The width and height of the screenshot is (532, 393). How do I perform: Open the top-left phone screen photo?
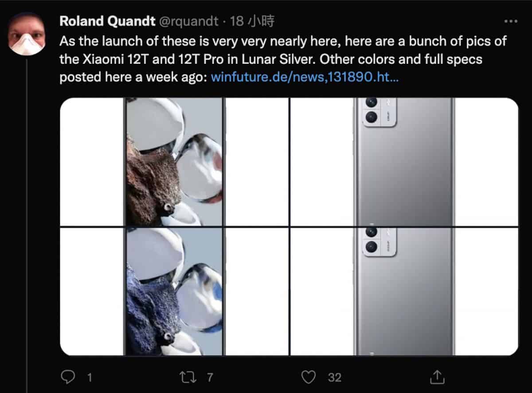pos(174,162)
